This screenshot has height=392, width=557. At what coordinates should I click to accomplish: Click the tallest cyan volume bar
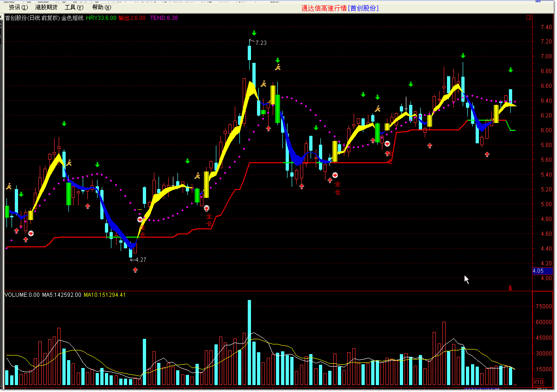(x=249, y=343)
